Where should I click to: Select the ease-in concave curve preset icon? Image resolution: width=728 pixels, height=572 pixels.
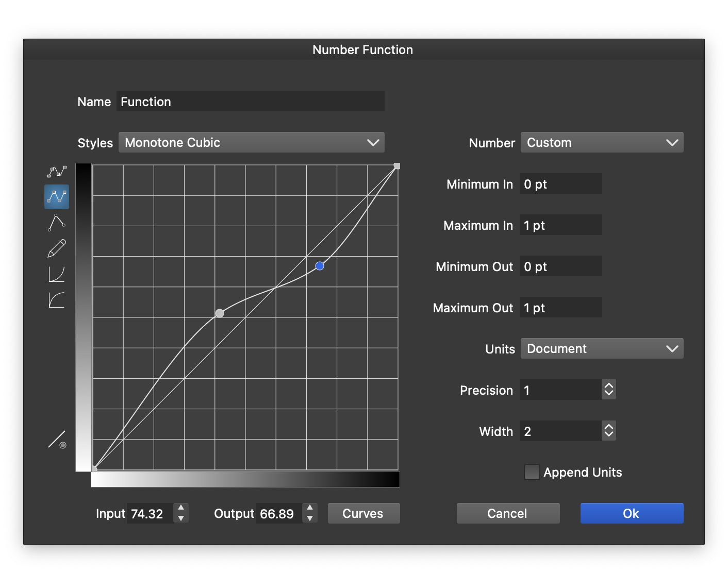(x=57, y=274)
